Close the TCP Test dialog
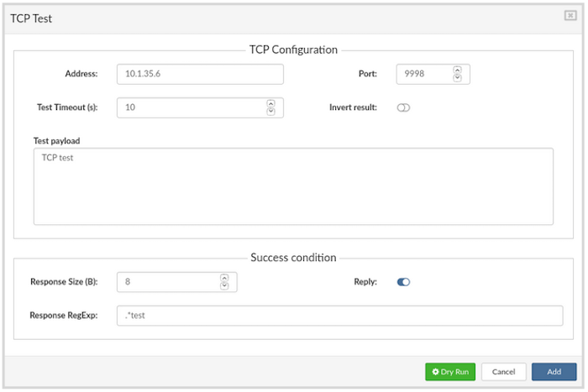Viewport: 588px width, 392px height. [570, 16]
